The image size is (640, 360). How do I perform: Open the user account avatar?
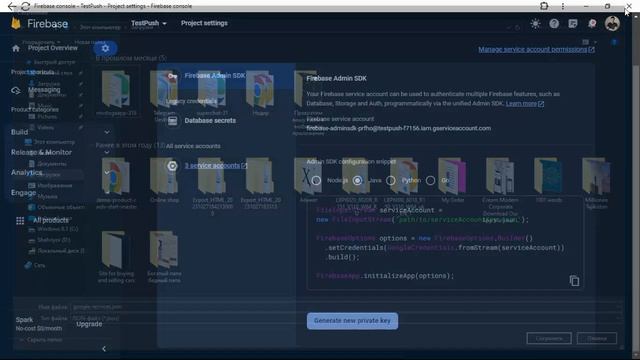coord(612,23)
